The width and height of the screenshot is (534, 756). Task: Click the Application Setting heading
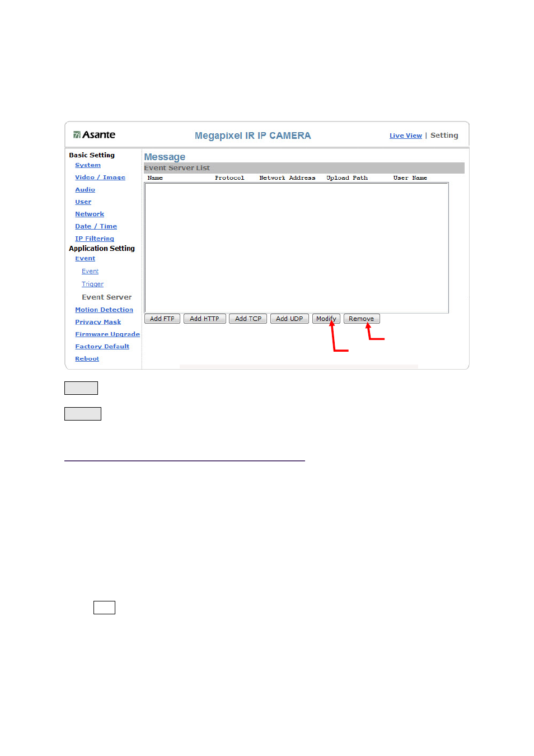[x=102, y=249]
